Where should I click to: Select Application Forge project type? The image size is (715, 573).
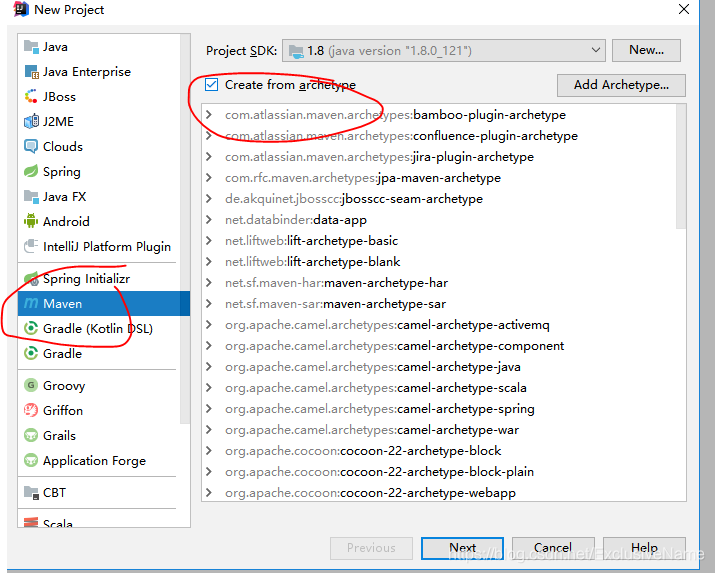click(x=99, y=460)
